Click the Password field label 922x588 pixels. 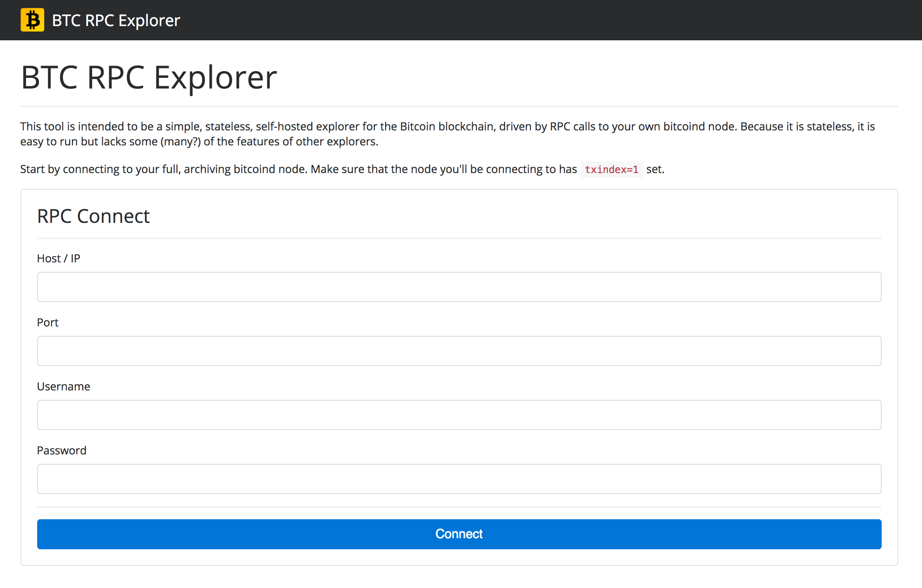coord(61,450)
